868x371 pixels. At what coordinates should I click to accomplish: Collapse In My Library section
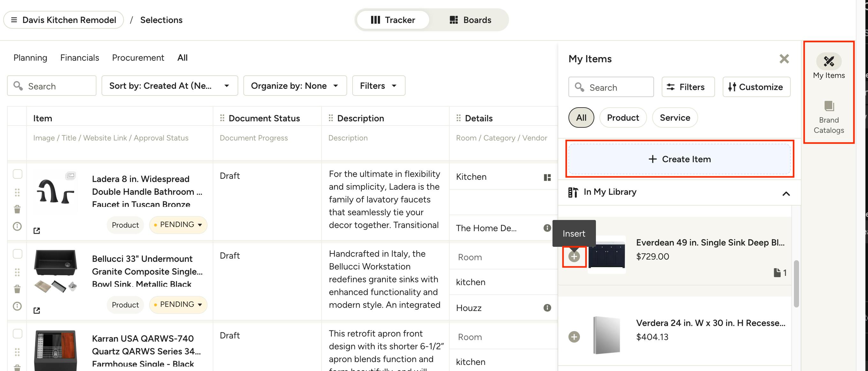pos(786,193)
